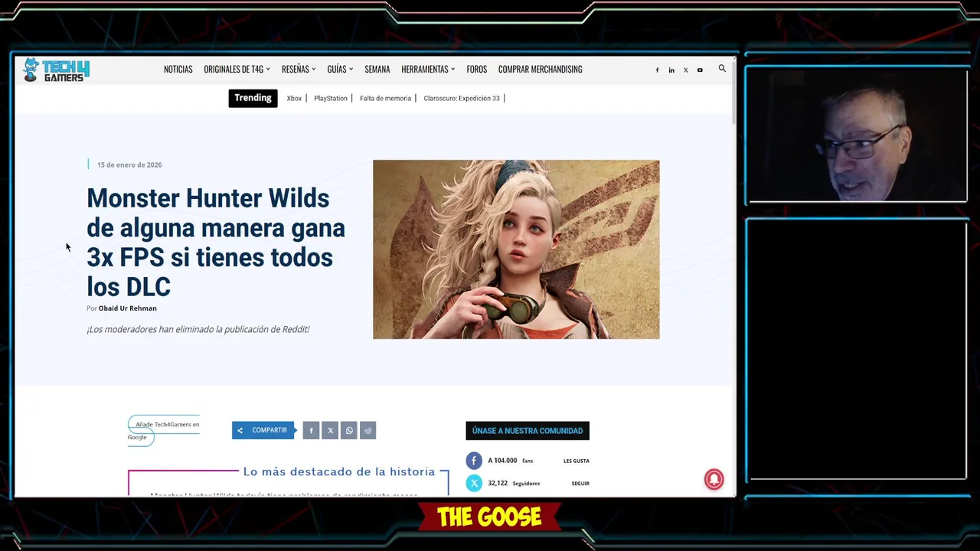Click the X icon in header
This screenshot has height=551, width=980.
tap(685, 70)
